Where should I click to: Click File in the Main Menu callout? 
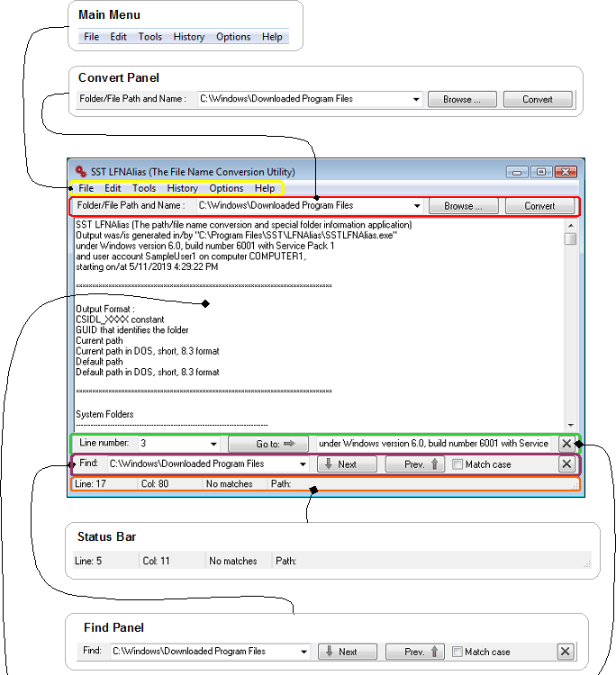(91, 37)
